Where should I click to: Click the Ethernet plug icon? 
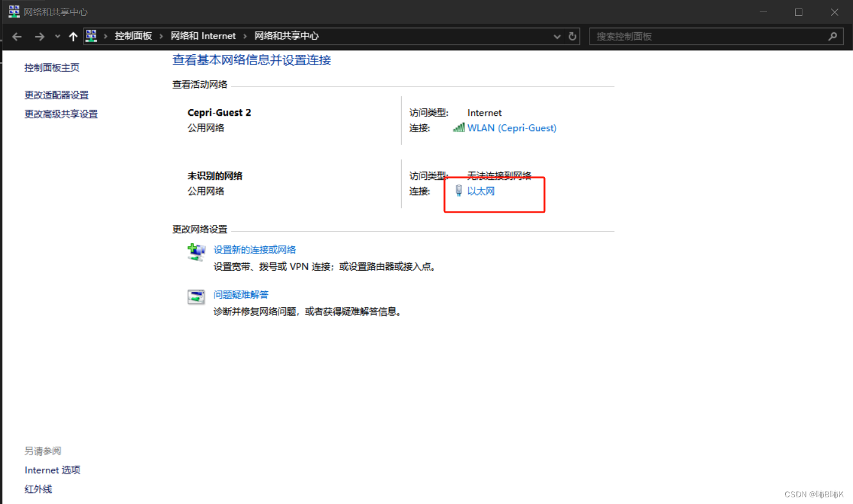459,191
